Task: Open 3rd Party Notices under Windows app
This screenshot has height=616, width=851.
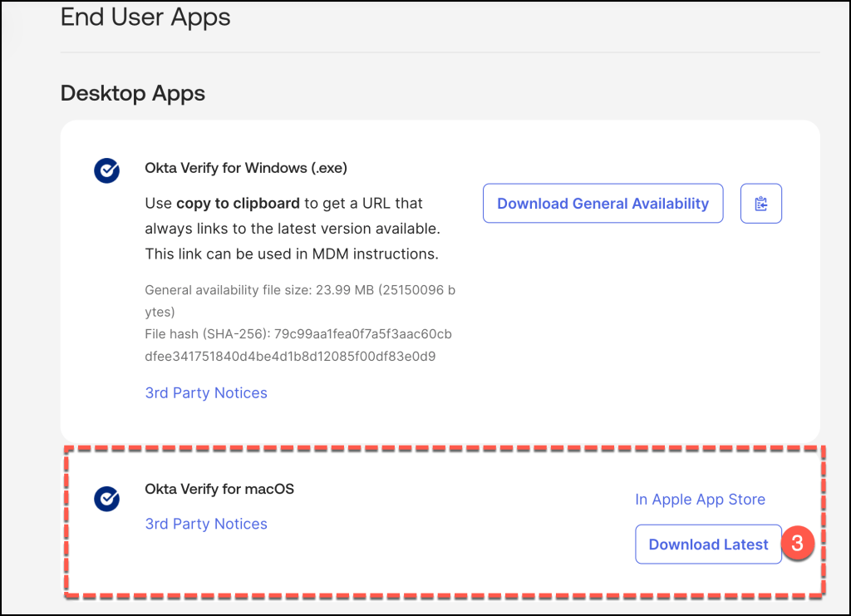Action: pos(206,392)
